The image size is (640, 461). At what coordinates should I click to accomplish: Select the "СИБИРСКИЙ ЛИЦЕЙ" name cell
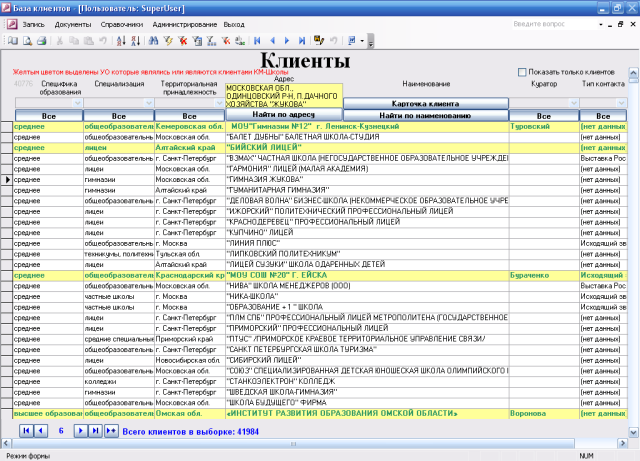pyautogui.click(x=367, y=360)
